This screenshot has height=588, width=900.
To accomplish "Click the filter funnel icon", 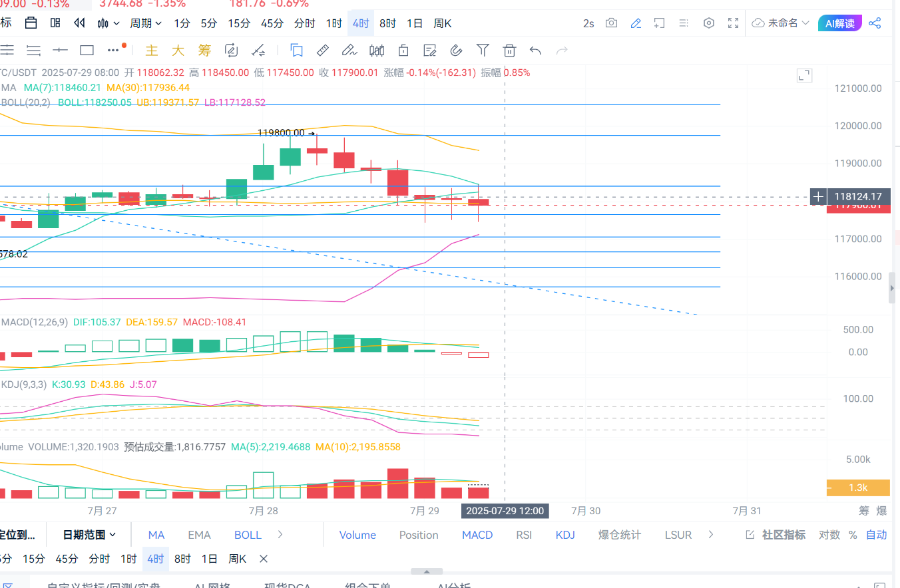I will pyautogui.click(x=483, y=50).
